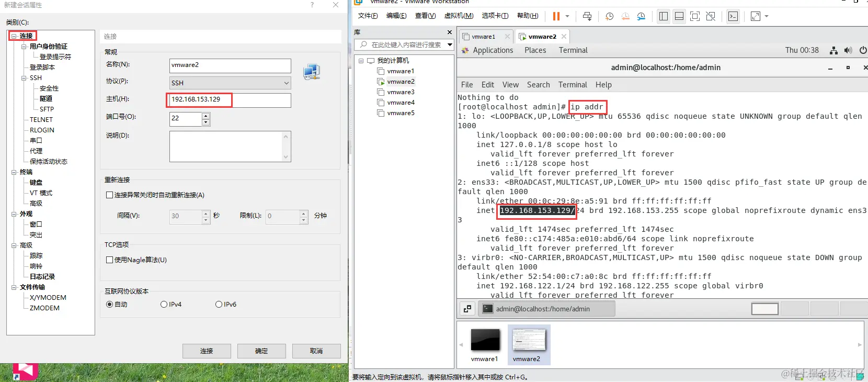
Task: Click the terminal icon in guest taskbar
Action: coord(487,309)
